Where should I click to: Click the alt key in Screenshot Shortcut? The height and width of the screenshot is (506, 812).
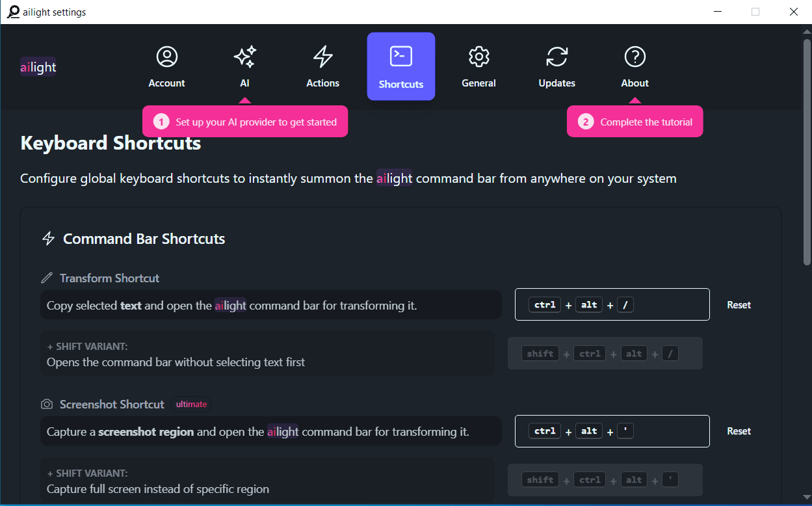(590, 431)
